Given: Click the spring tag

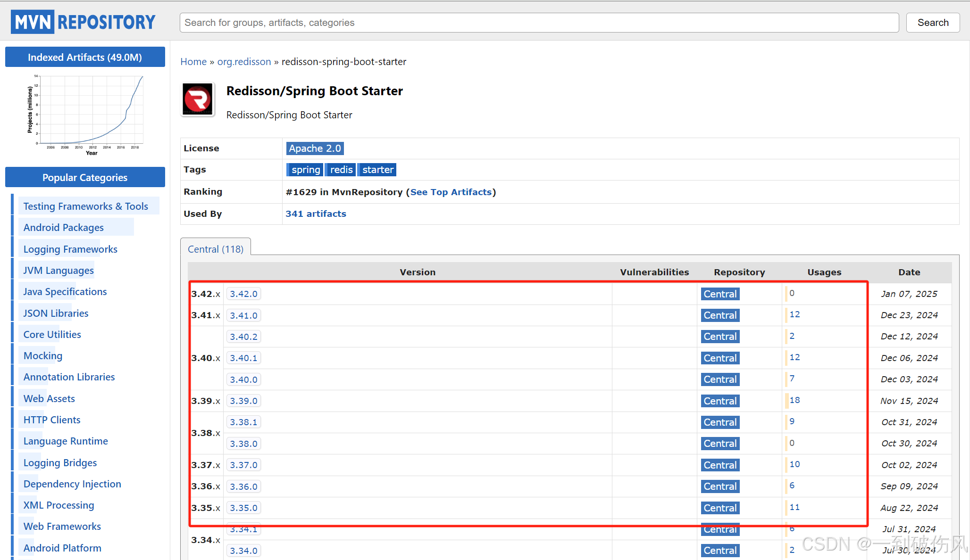Looking at the screenshot, I should pos(305,169).
